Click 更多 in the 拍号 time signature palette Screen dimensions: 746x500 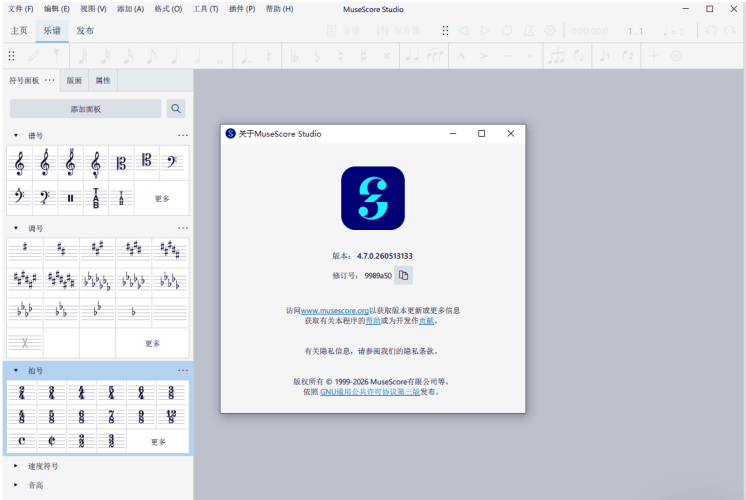coord(158,441)
